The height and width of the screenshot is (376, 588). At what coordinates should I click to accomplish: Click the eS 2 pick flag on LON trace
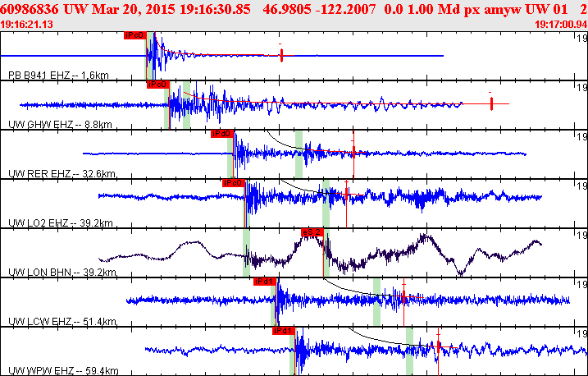(312, 232)
